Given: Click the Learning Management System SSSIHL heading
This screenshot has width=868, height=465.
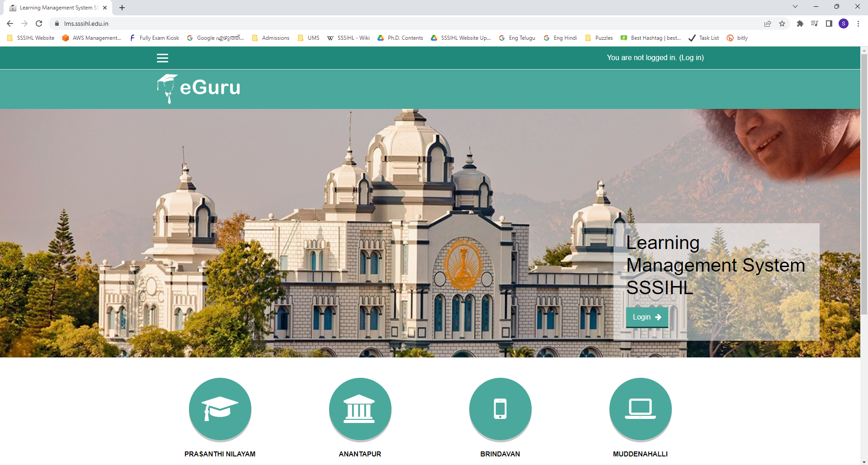Looking at the screenshot, I should pyautogui.click(x=716, y=265).
